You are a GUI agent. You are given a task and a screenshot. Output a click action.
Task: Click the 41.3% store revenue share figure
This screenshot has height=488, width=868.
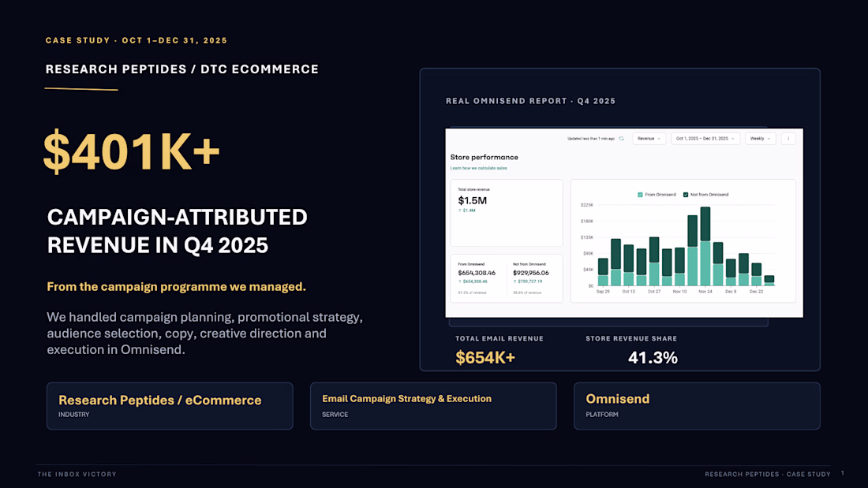(x=653, y=358)
